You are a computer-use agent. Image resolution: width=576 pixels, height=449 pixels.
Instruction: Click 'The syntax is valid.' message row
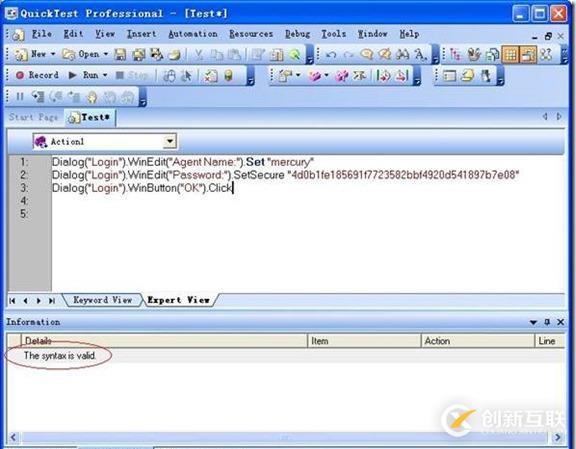(285, 356)
